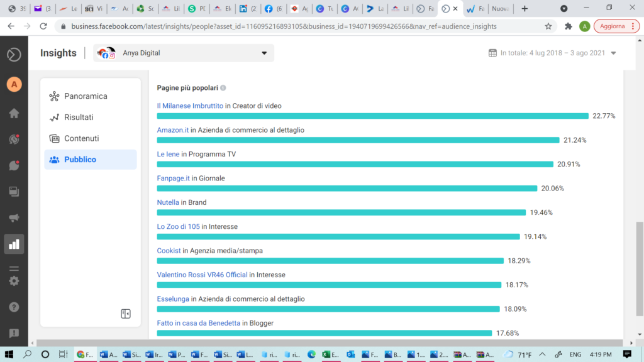Open the Fanpage.it page link

174,178
